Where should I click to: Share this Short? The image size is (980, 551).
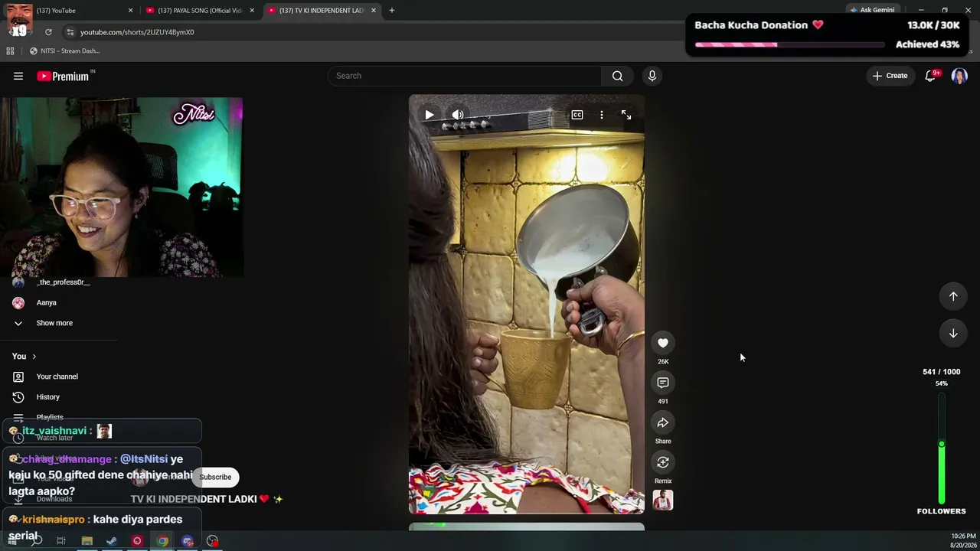pyautogui.click(x=663, y=422)
